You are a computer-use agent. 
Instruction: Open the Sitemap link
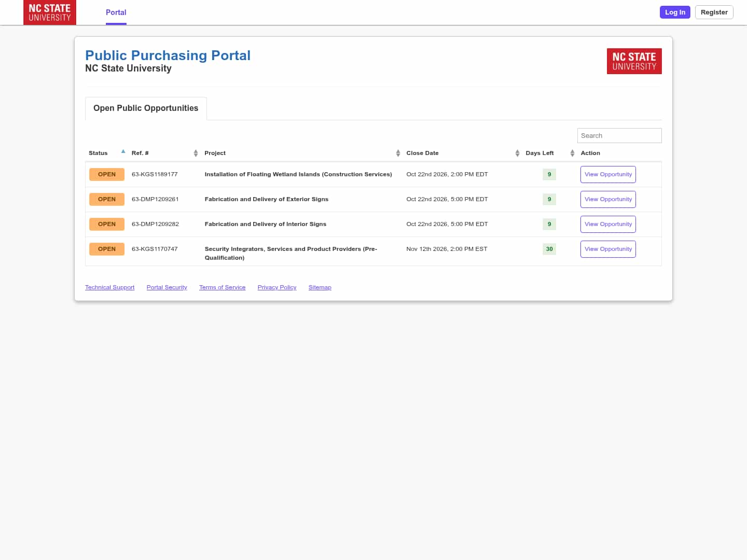coord(320,287)
